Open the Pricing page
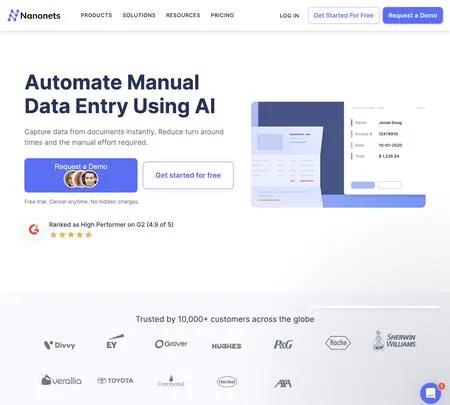Viewport: 450px width, 405px height. point(222,15)
